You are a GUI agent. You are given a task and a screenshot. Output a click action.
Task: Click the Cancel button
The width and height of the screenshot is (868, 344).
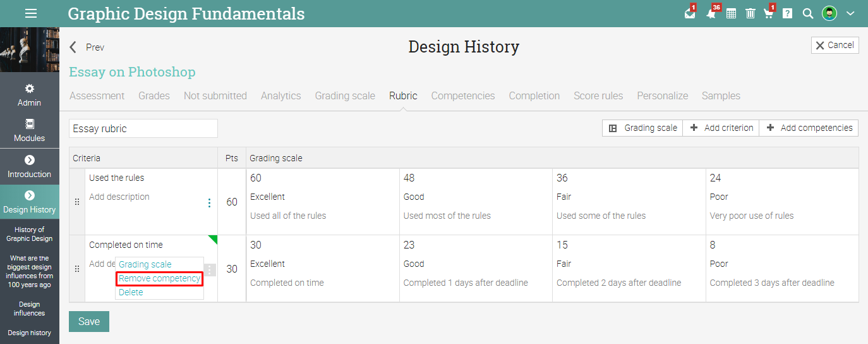click(835, 46)
